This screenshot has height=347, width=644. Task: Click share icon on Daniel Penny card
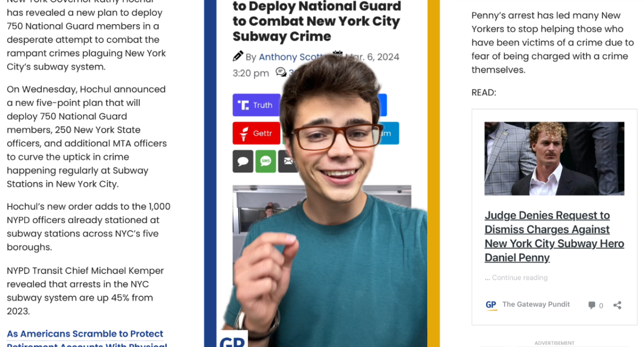(x=617, y=305)
